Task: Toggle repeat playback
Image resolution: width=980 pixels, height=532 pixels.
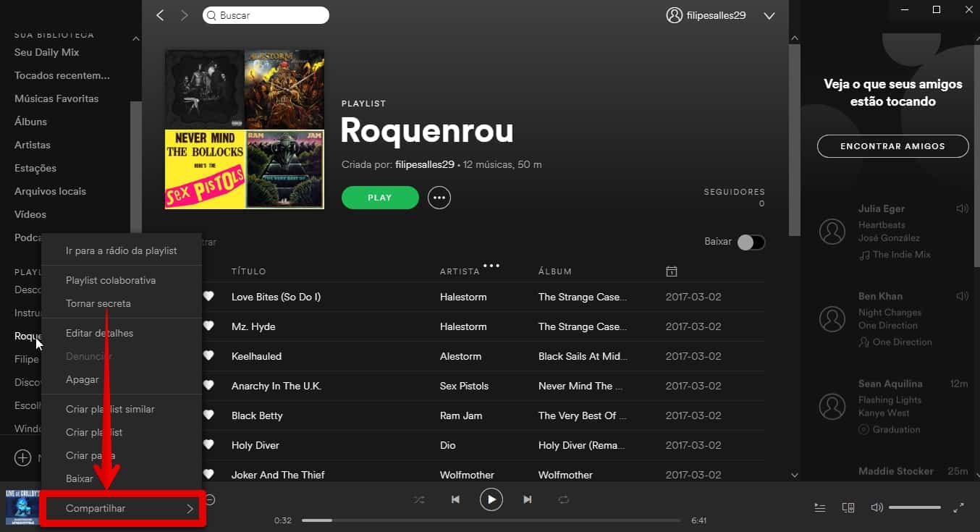Action: [x=564, y=499]
